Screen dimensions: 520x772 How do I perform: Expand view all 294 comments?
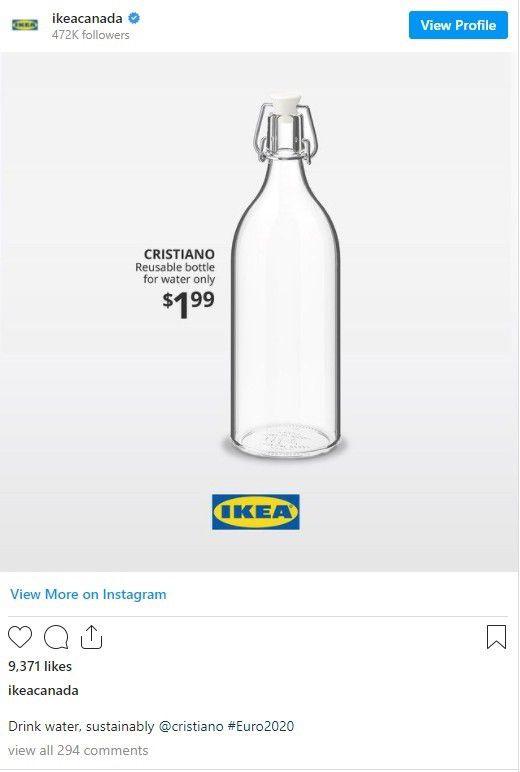[78, 750]
